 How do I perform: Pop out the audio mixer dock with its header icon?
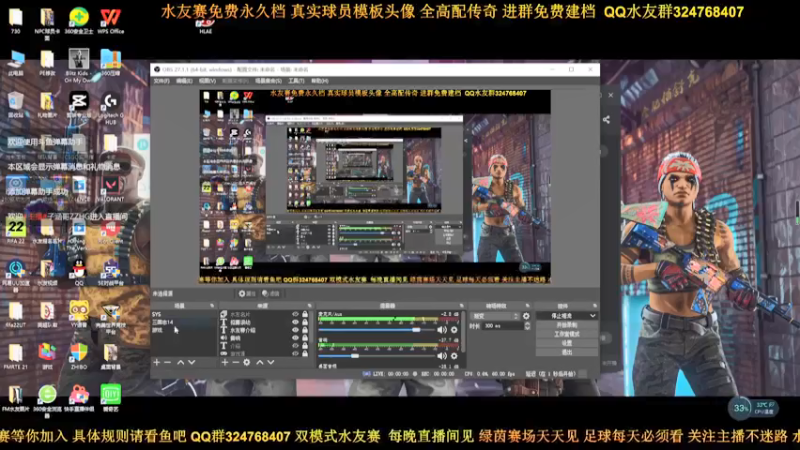click(462, 306)
